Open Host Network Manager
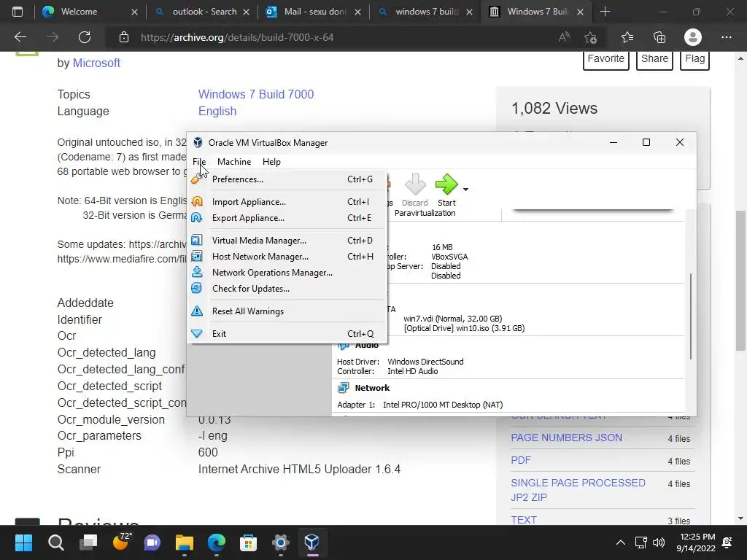The width and height of the screenshot is (747, 560). (287, 257)
